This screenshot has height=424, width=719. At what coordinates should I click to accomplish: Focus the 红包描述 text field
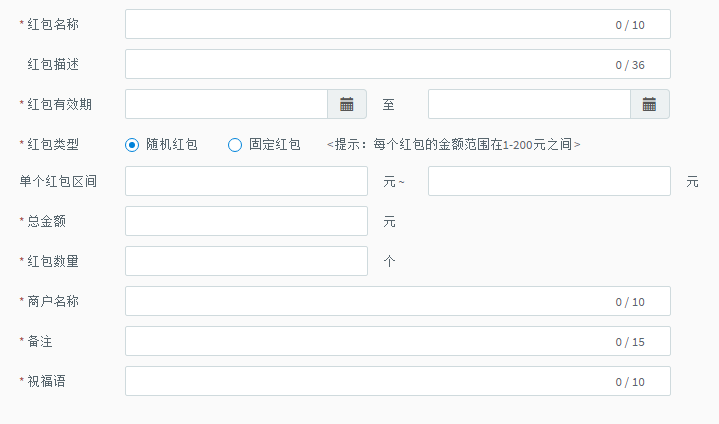[x=398, y=64]
